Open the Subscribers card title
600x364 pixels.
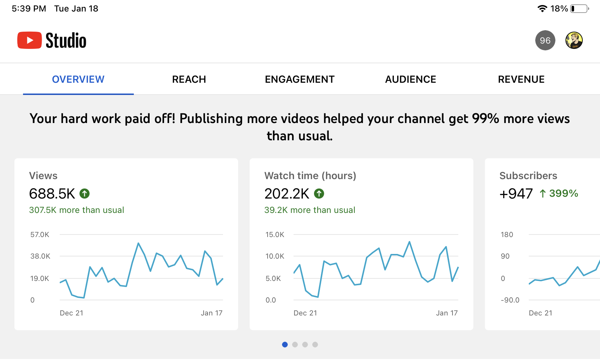pos(528,176)
